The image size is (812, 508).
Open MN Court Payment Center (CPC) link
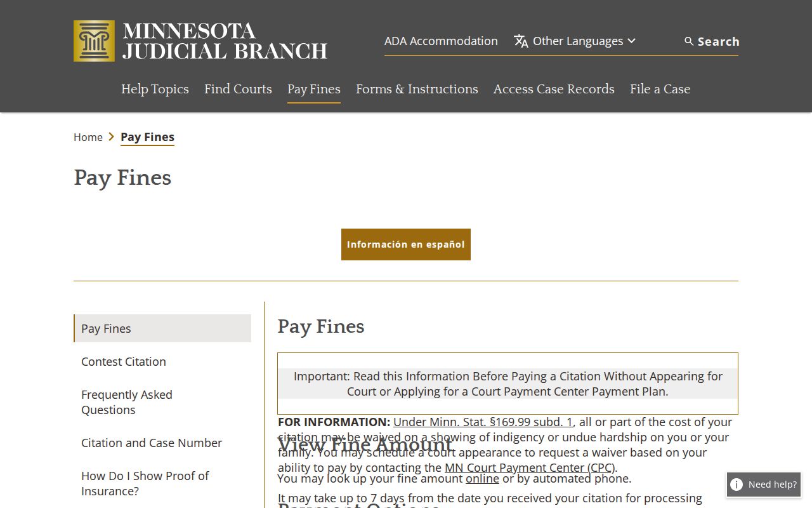point(530,467)
